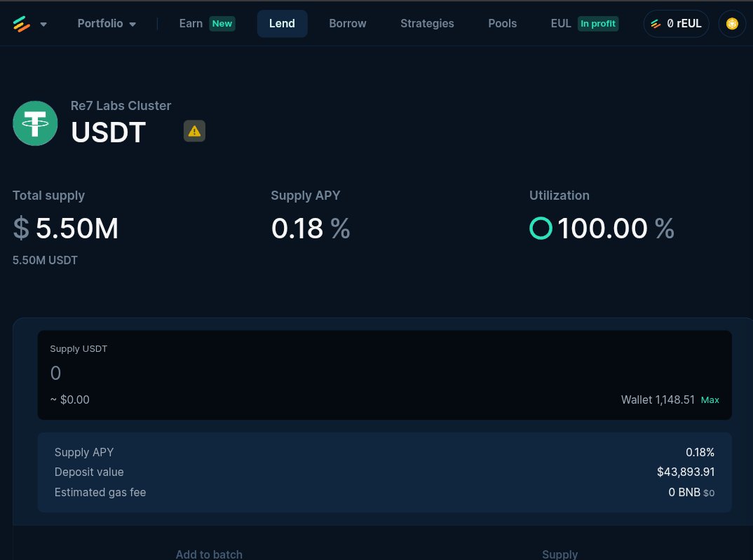The image size is (753, 560).
Task: Click the Deposit value $43,893.91
Action: click(x=686, y=472)
